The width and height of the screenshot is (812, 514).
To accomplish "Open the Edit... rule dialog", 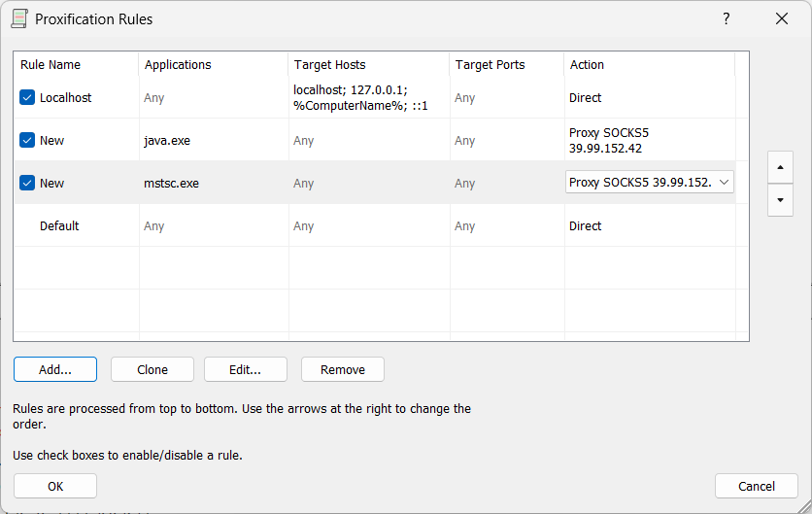I will (246, 369).
